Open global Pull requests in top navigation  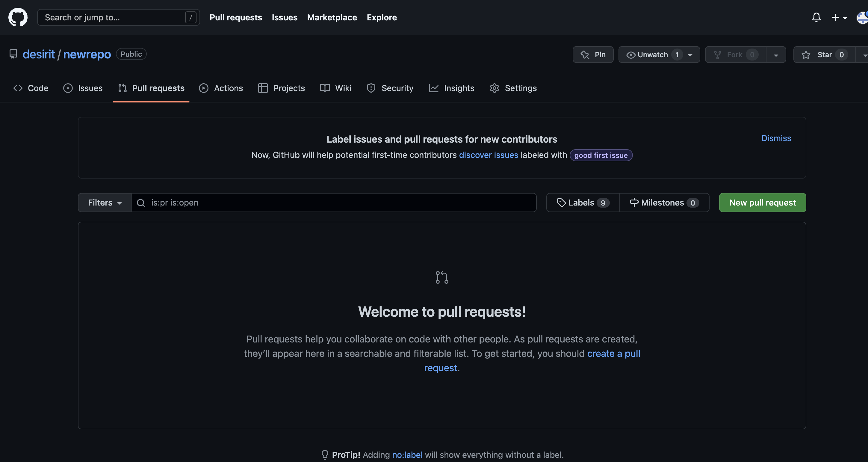tap(235, 17)
